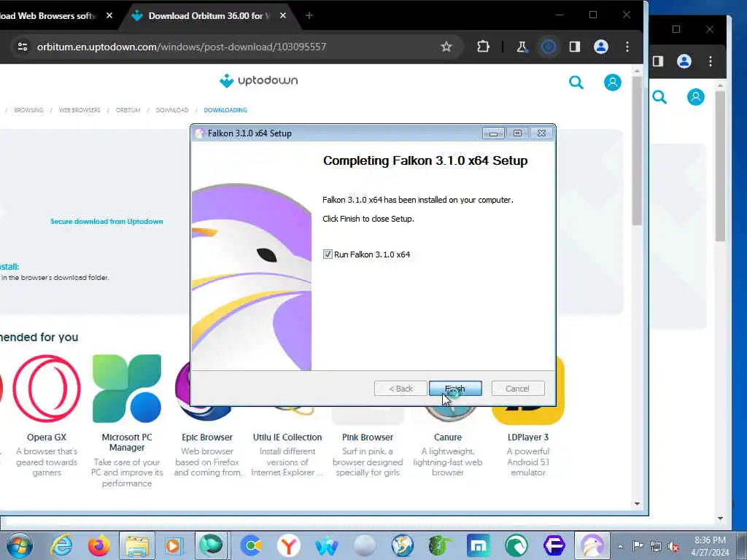The width and height of the screenshot is (747, 560).
Task: View site information icon in address bar
Action: click(23, 47)
